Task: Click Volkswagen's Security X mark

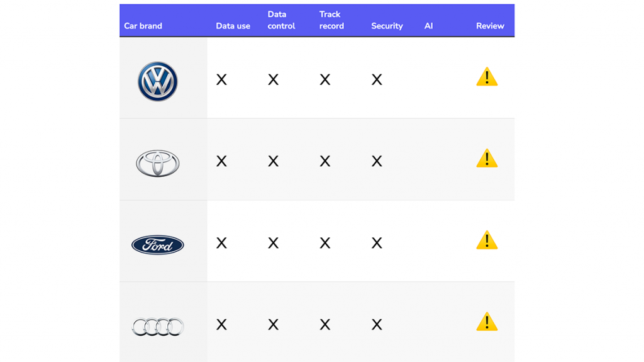Action: (x=377, y=79)
